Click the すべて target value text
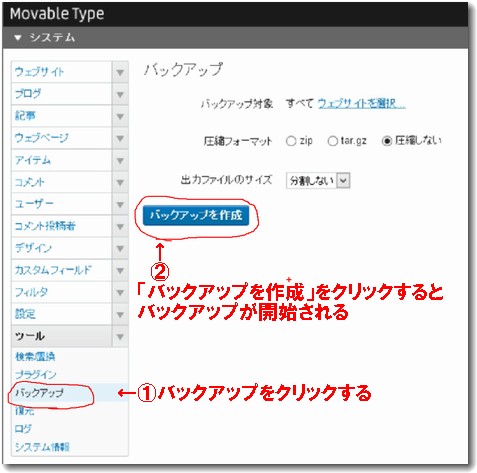Image resolution: width=477 pixels, height=473 pixels. pyautogui.click(x=299, y=104)
